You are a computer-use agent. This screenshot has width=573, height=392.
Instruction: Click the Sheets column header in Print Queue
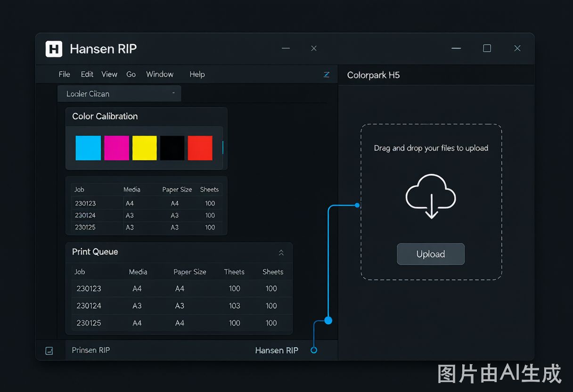(x=273, y=272)
